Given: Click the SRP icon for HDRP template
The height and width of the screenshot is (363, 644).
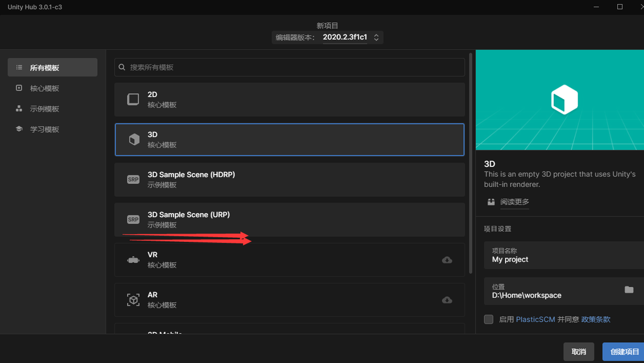Looking at the screenshot, I should [x=133, y=180].
